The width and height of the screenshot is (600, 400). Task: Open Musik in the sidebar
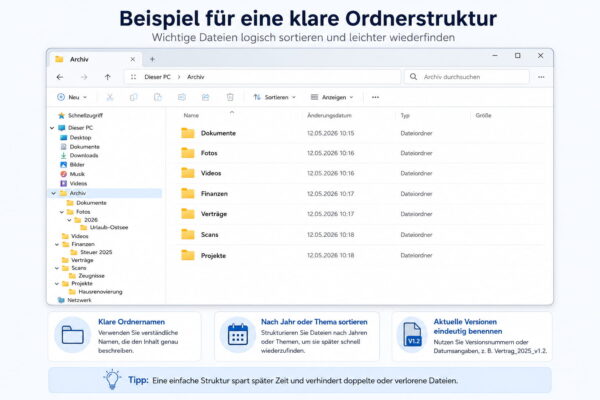tap(72, 174)
